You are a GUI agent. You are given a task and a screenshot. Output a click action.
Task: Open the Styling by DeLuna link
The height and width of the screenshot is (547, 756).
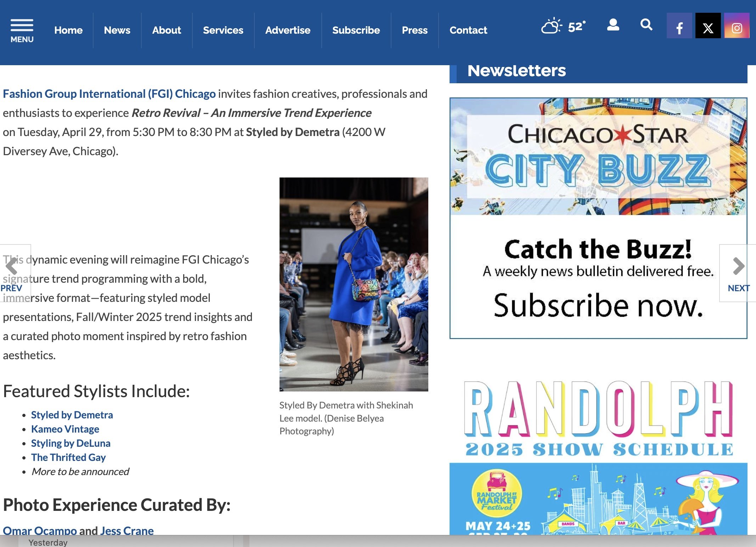click(x=71, y=443)
